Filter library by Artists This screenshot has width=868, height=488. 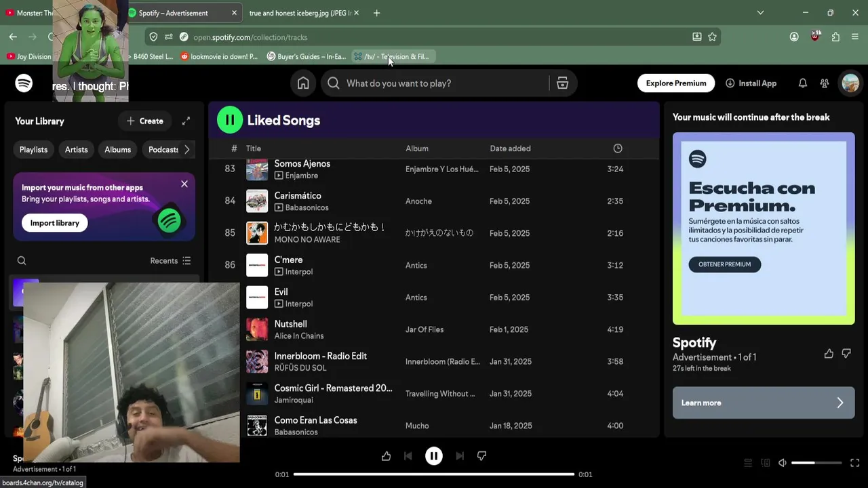pyautogui.click(x=76, y=150)
